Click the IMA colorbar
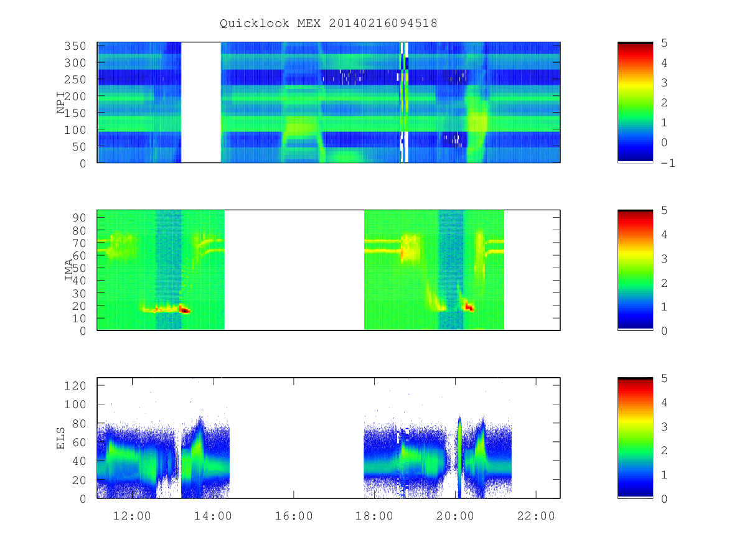Screen dimensions: 747x560 click(635, 270)
